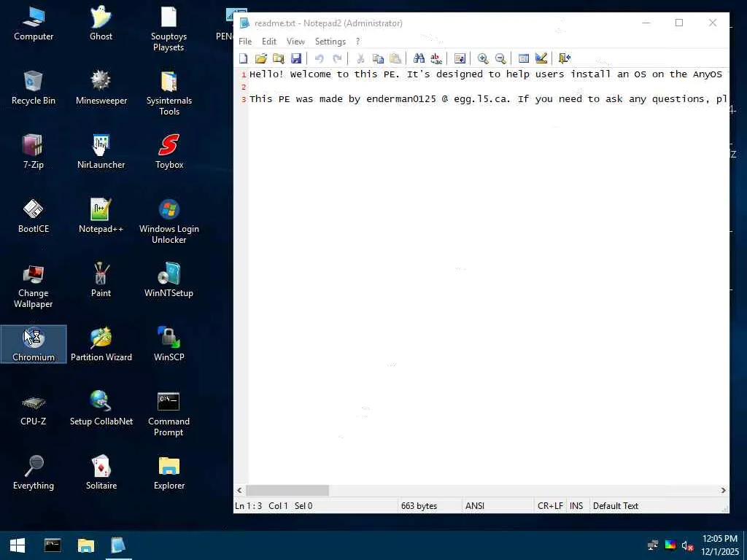Select the Toybox desktop icon

click(169, 152)
